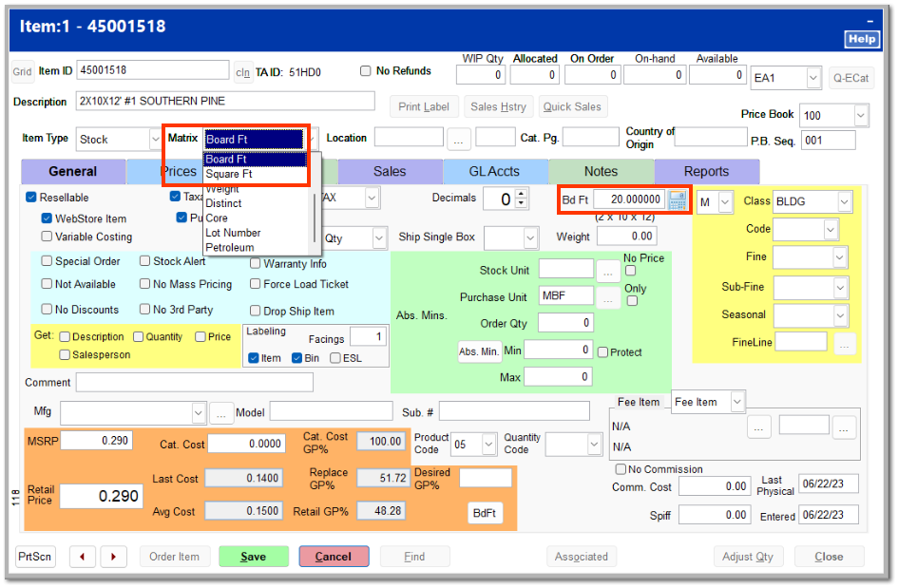Open Mfg lookup ellipsis button

(221, 413)
